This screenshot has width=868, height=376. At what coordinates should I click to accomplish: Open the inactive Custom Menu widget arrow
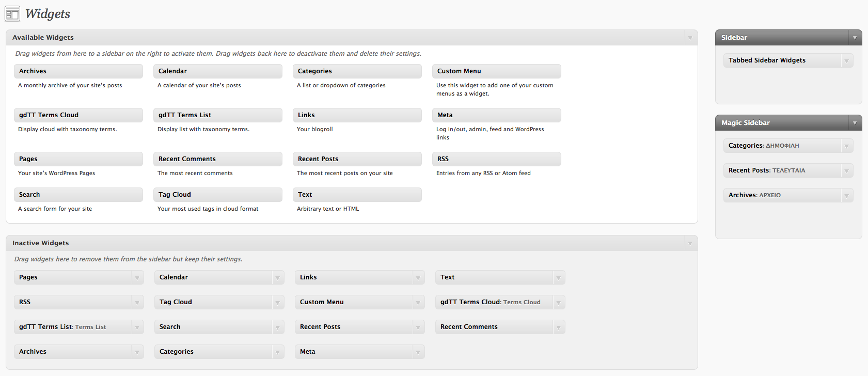click(418, 303)
